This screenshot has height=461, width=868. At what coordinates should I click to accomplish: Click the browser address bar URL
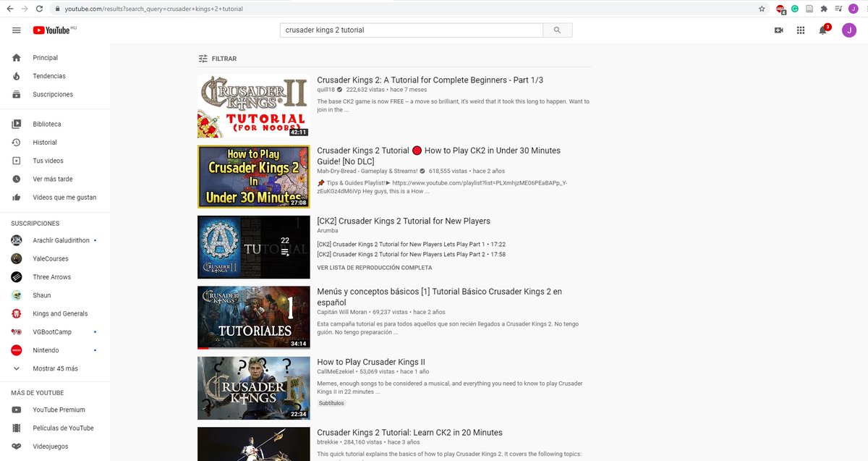pos(154,9)
